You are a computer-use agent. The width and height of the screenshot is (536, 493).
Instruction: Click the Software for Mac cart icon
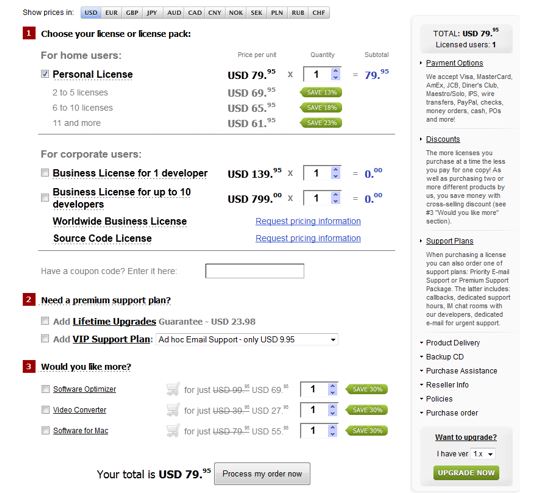point(173,431)
